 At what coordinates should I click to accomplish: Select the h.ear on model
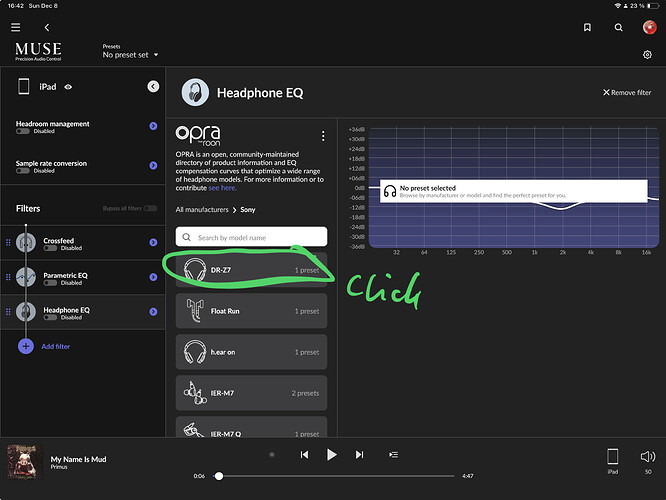(x=251, y=352)
